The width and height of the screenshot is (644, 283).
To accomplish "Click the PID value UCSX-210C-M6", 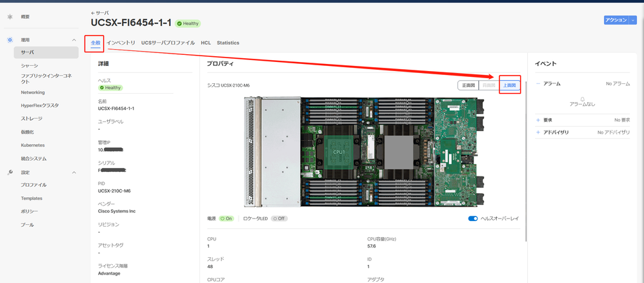I will pyautogui.click(x=114, y=191).
